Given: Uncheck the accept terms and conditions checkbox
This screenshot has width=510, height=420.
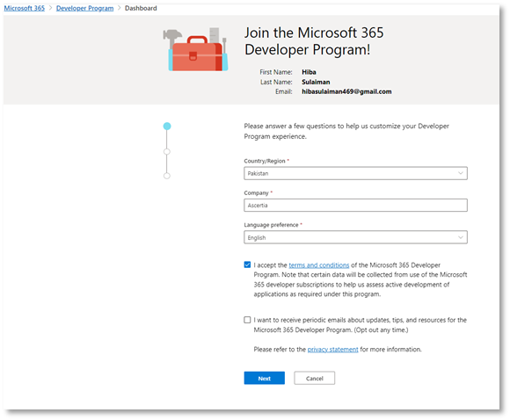Looking at the screenshot, I should (247, 264).
